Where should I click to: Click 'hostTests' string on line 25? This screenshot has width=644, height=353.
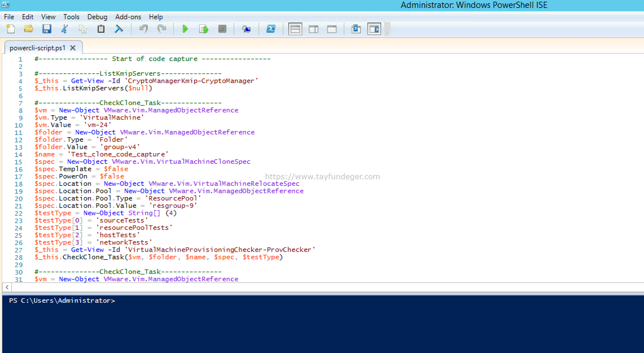point(118,235)
